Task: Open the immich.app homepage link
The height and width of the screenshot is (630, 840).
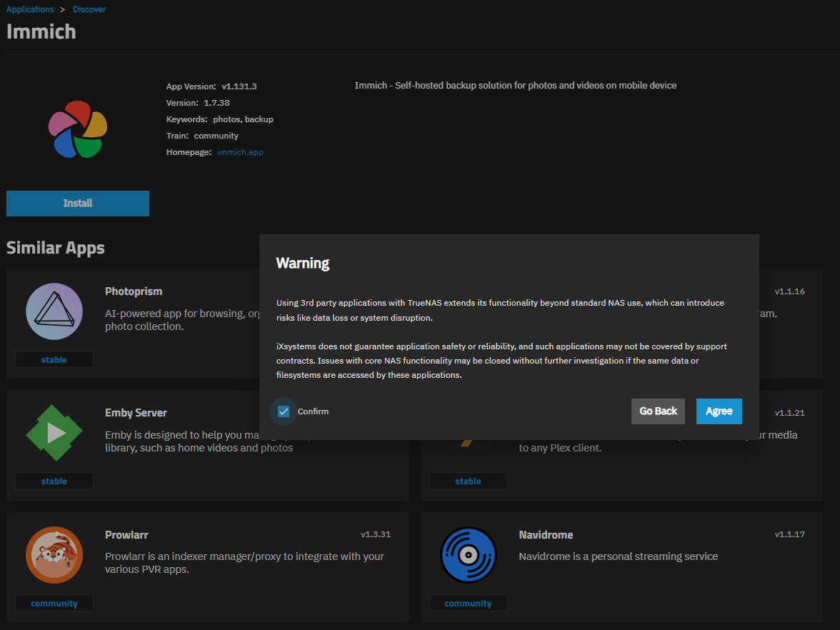Action: click(x=240, y=152)
